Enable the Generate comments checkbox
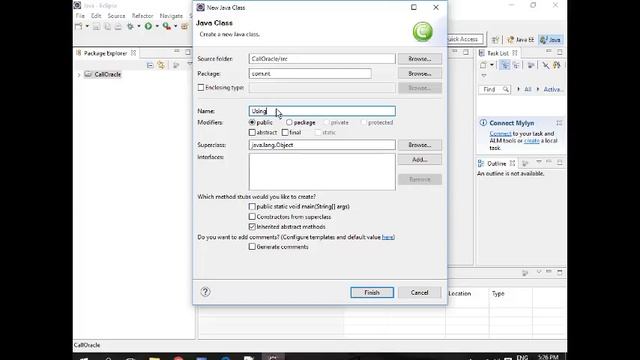 click(x=252, y=247)
